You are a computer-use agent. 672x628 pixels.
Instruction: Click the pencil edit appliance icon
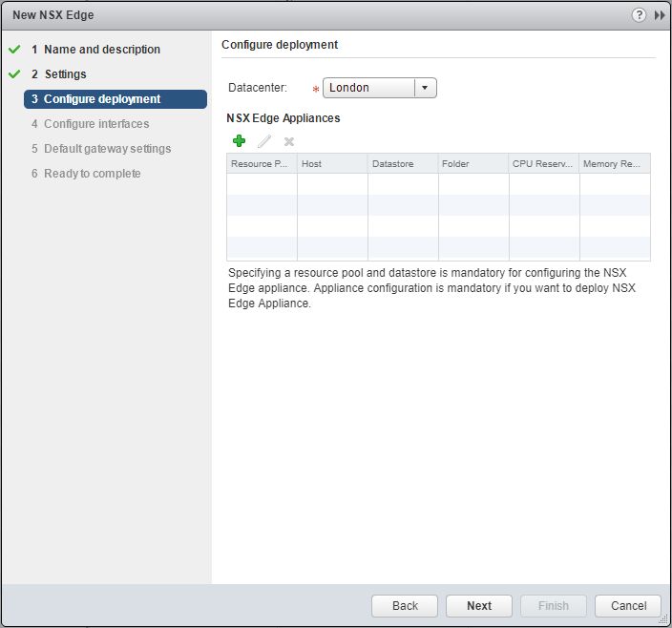(x=264, y=141)
